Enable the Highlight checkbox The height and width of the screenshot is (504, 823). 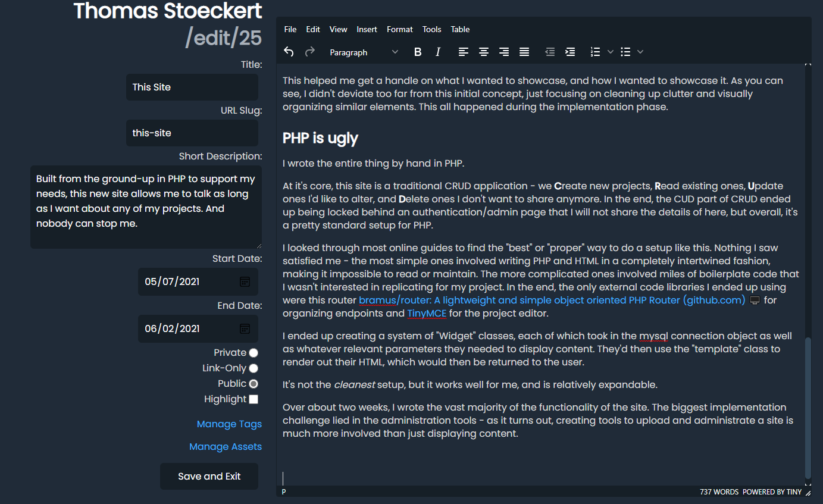254,399
